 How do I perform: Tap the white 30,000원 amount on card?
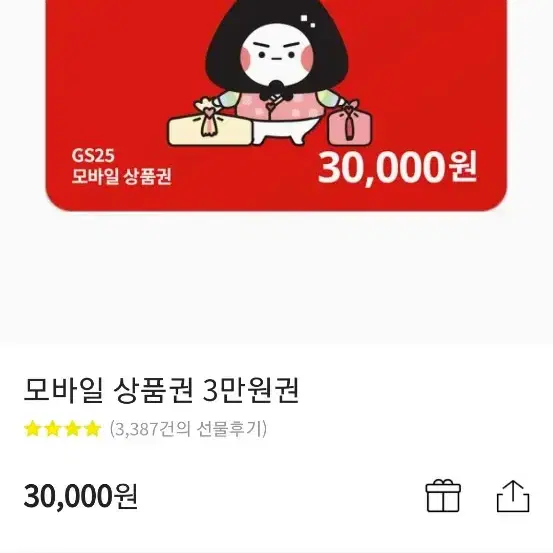[397, 168]
